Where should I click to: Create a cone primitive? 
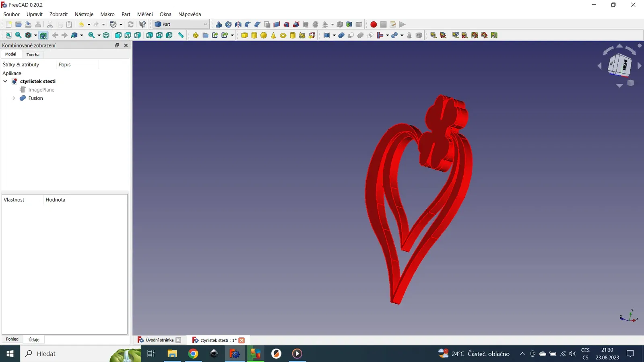[273, 35]
